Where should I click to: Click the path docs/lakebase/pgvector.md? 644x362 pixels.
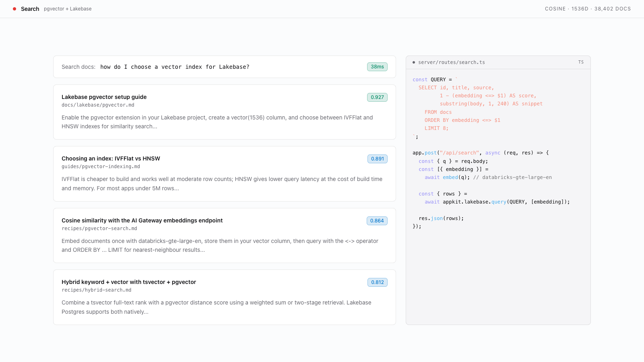(x=98, y=105)
